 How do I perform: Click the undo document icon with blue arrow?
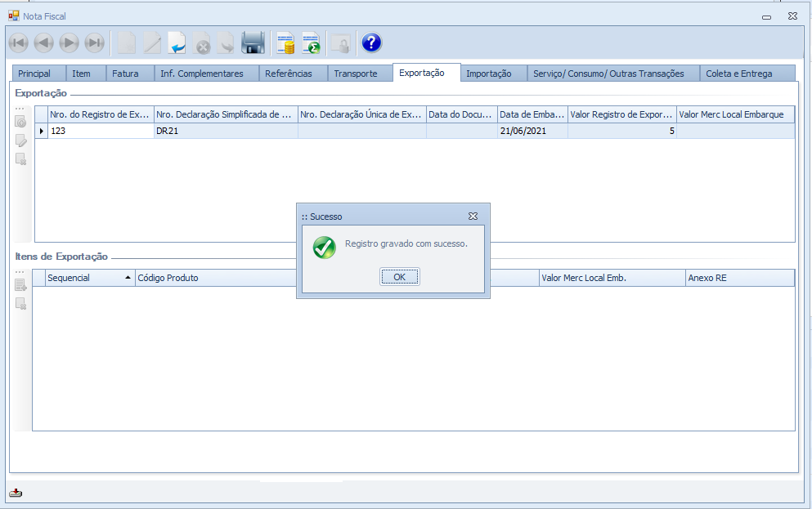click(x=177, y=43)
